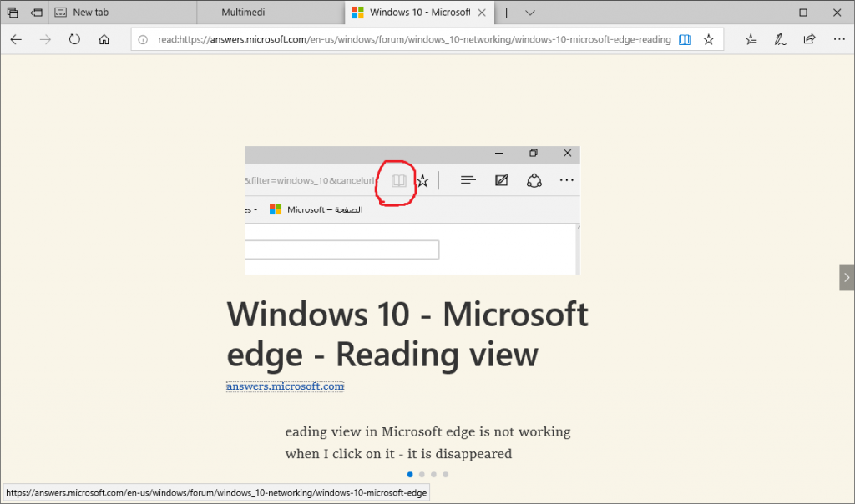Switch to the Multimedi tab
855x504 pixels.
click(x=271, y=12)
